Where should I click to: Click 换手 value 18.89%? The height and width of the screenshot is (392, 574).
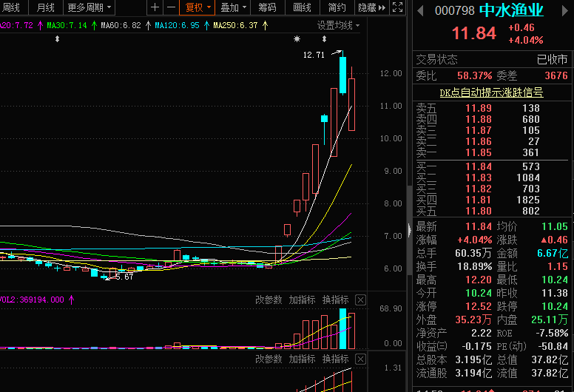coord(474,266)
